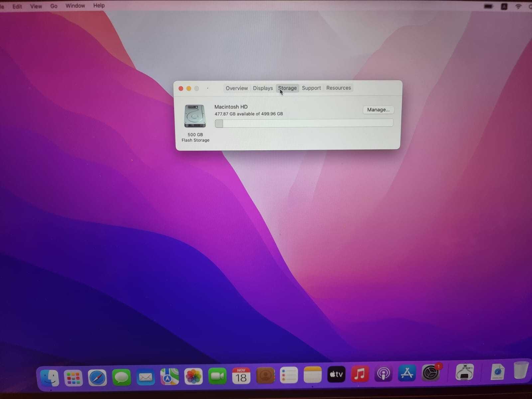Launch Safari from the dock
Image resolution: width=532 pixels, height=399 pixels.
[x=97, y=378]
